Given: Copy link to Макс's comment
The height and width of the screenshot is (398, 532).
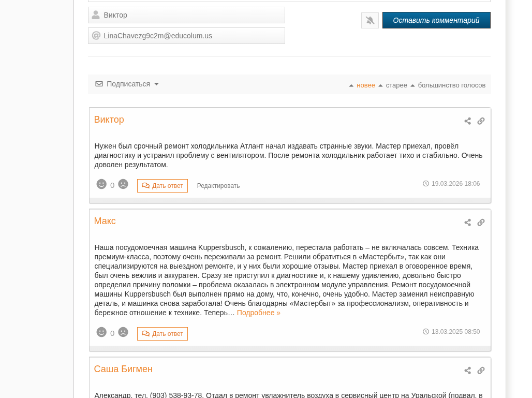Looking at the screenshot, I should (481, 223).
